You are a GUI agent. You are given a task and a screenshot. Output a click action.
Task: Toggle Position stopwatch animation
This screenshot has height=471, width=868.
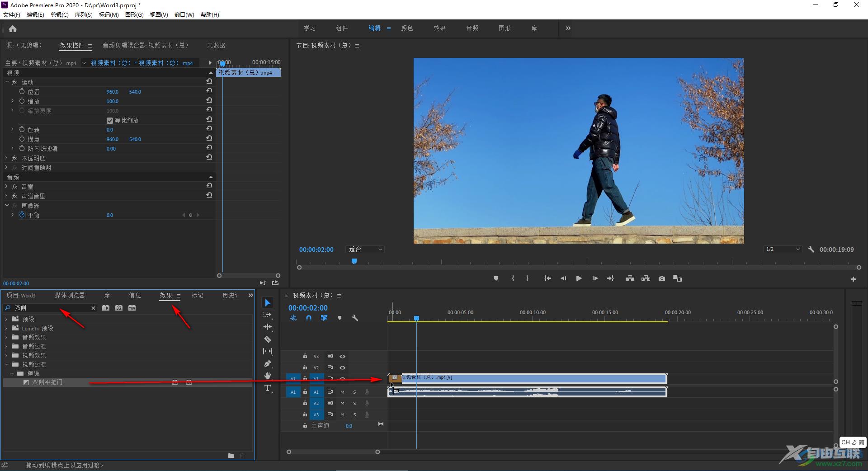click(x=22, y=91)
